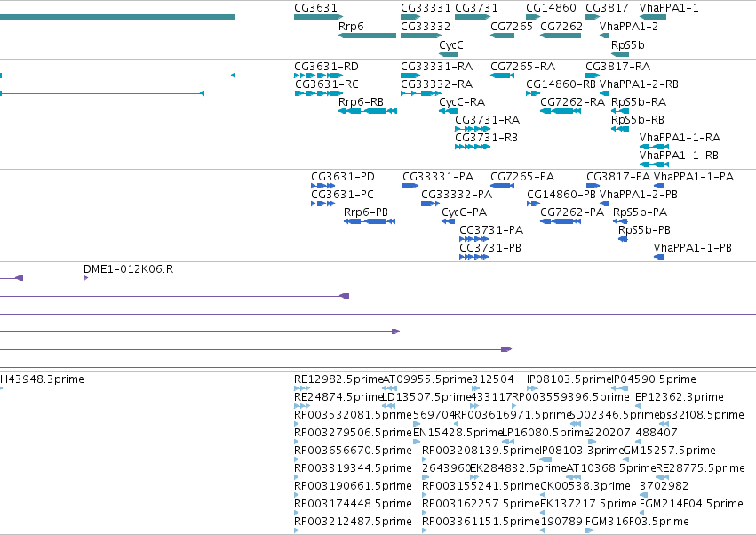The image size is (756, 535).
Task: Select protein CG33332-PA
Action: pyautogui.click(x=457, y=194)
